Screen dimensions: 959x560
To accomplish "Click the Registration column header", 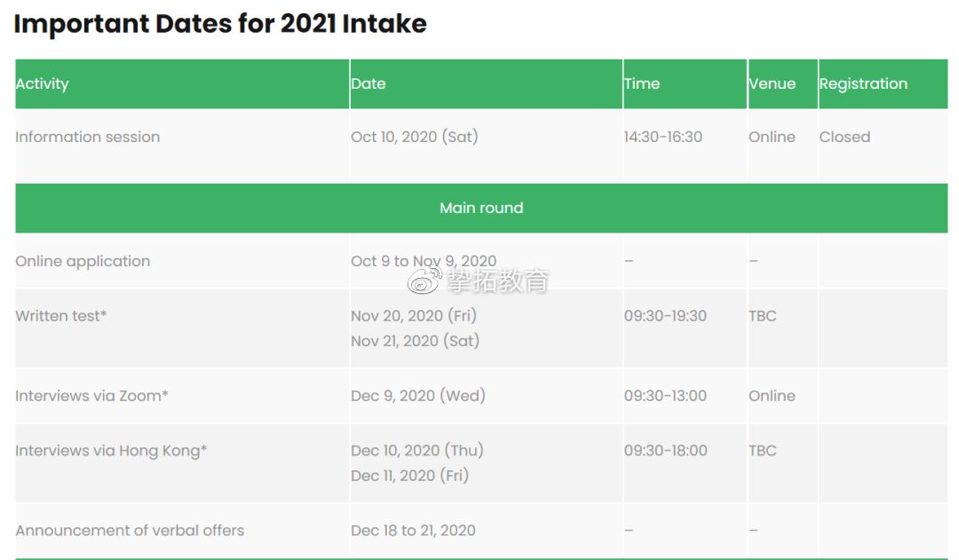I will (863, 83).
